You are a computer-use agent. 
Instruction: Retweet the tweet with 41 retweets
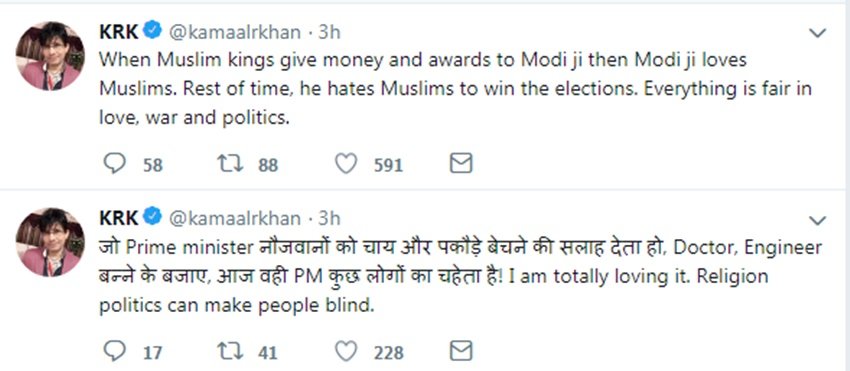pyautogui.click(x=230, y=351)
